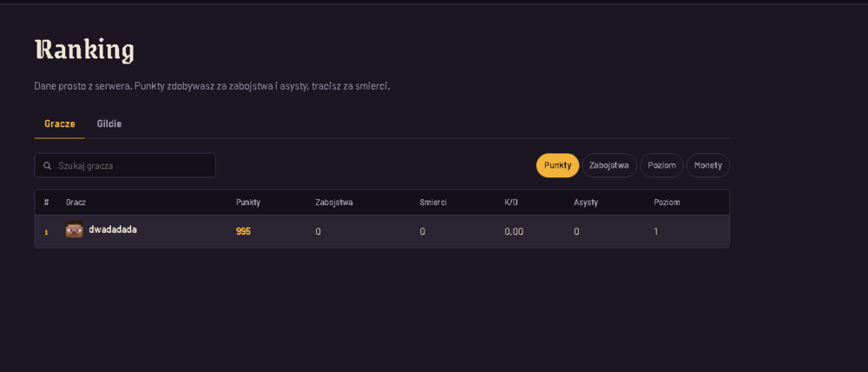Focus the Szukaj gracza search field
Screen dimensions: 868x372
point(125,165)
